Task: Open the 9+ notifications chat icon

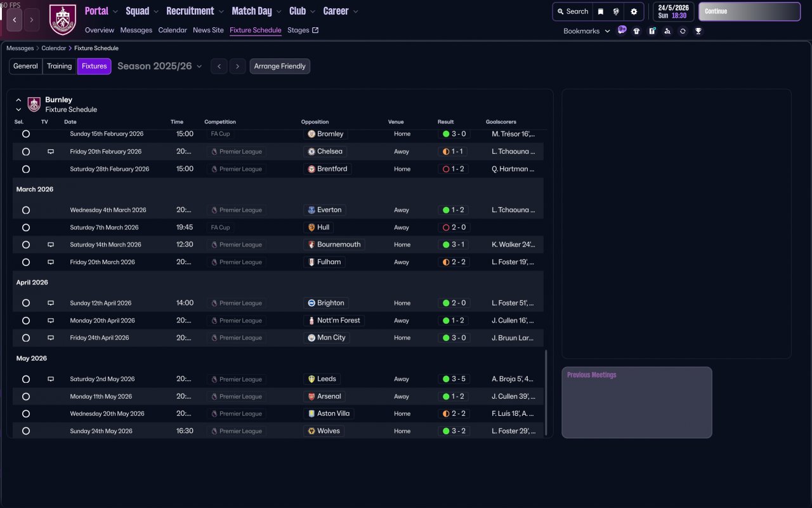Action: (x=622, y=30)
